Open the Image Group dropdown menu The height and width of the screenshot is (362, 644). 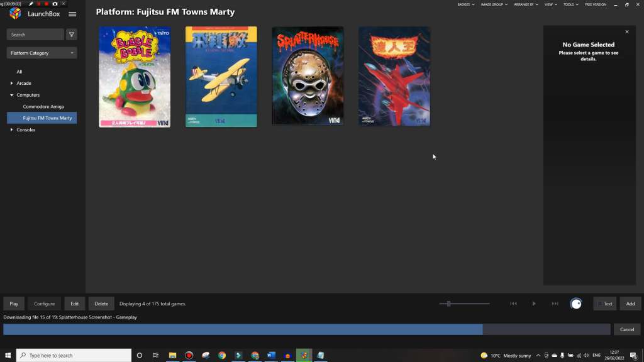494,4
